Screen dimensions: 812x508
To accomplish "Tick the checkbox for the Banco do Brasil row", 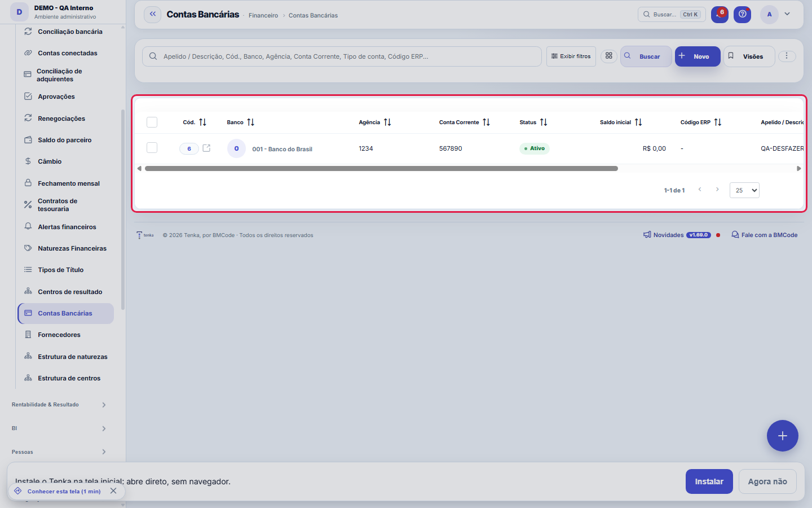I will pyautogui.click(x=152, y=148).
